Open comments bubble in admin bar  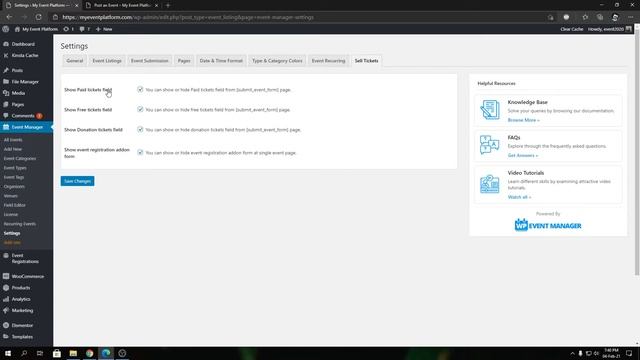click(x=84, y=29)
